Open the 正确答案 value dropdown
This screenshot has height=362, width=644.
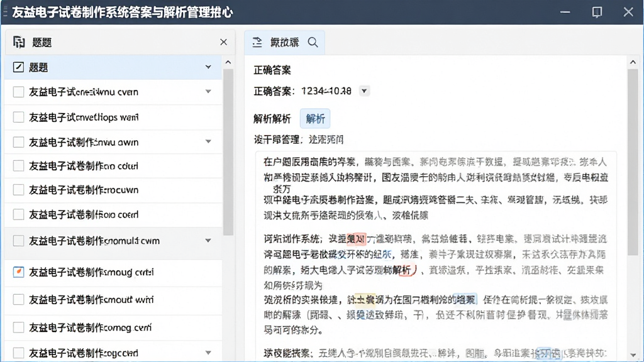click(364, 90)
